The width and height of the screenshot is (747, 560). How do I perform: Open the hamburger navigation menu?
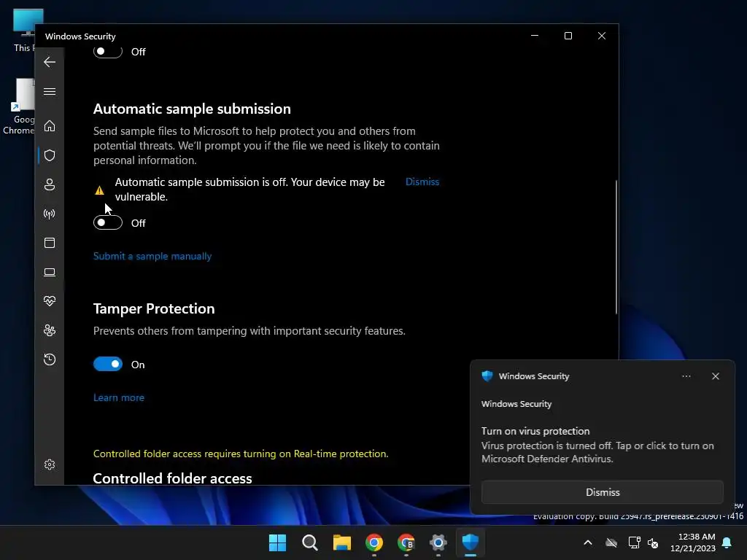pos(50,91)
